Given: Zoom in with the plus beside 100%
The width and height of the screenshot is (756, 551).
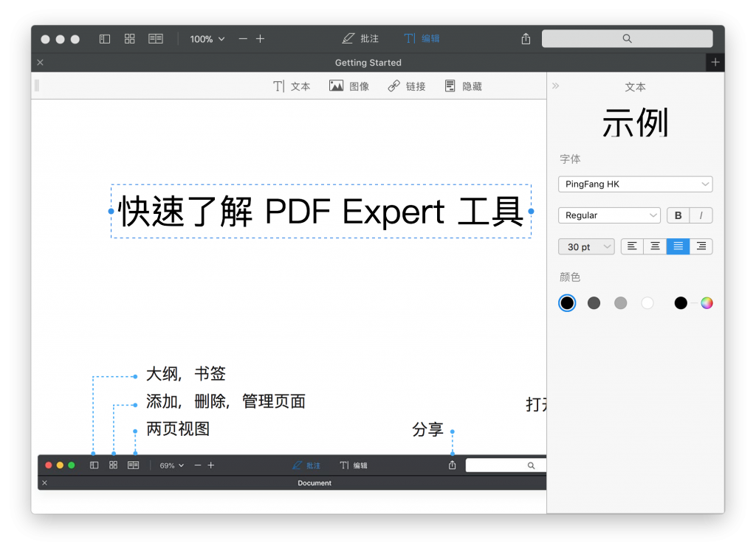Looking at the screenshot, I should pos(261,39).
